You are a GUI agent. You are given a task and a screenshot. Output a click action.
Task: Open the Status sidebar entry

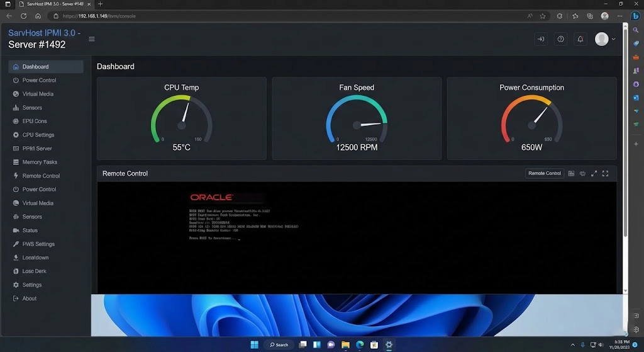coord(46,230)
